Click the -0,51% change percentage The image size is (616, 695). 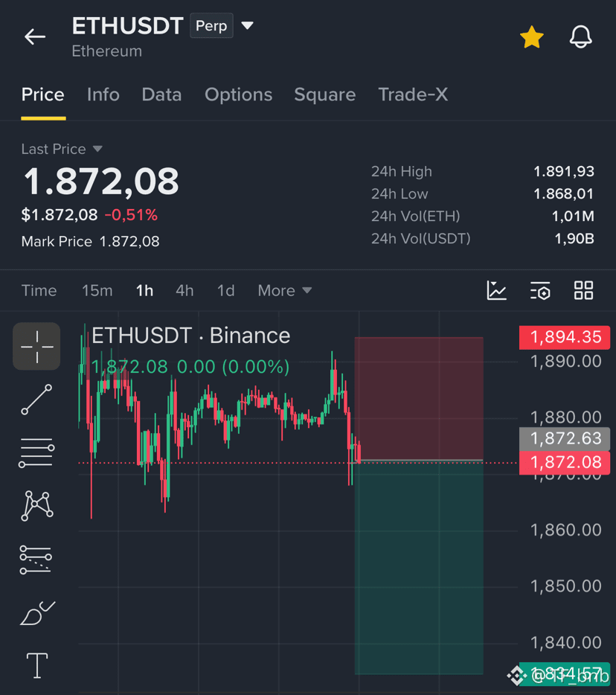click(x=131, y=215)
